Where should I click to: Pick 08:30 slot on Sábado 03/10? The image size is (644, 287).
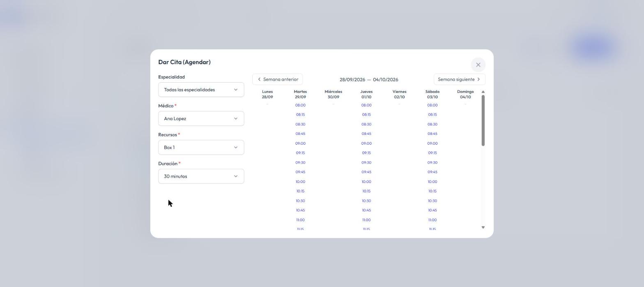[x=432, y=124]
